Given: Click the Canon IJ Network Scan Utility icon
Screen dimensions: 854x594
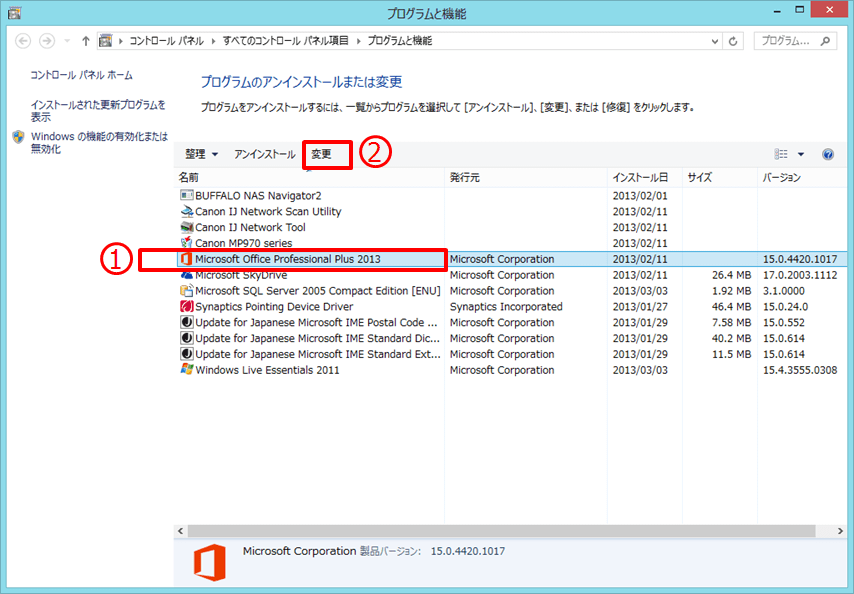Looking at the screenshot, I should (186, 211).
